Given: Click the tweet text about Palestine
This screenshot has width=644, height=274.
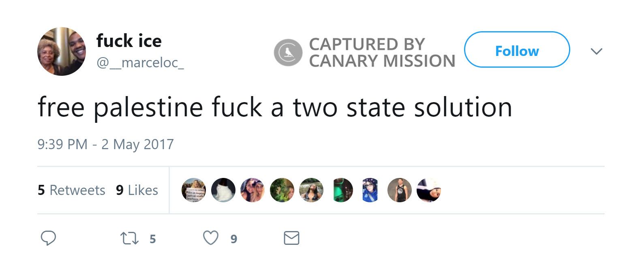Looking at the screenshot, I should click(275, 108).
